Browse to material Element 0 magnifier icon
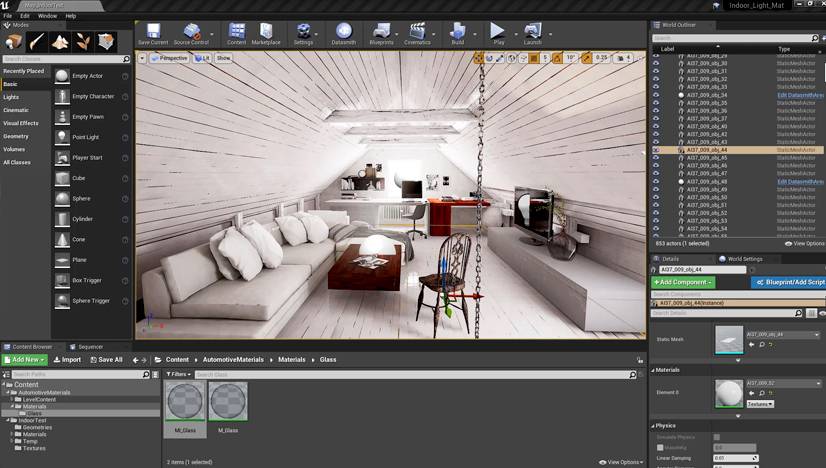Viewport: 826px width, 468px height. 762,393
